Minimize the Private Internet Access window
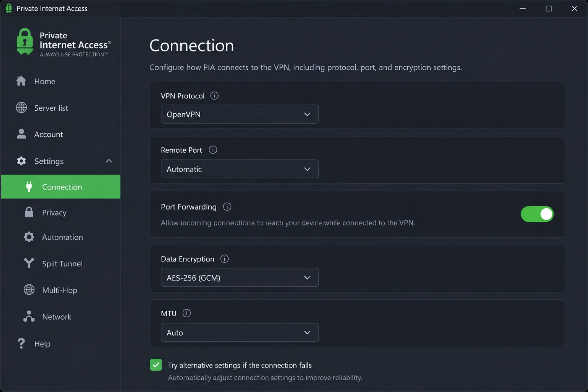This screenshot has height=392, width=588. pyautogui.click(x=523, y=8)
